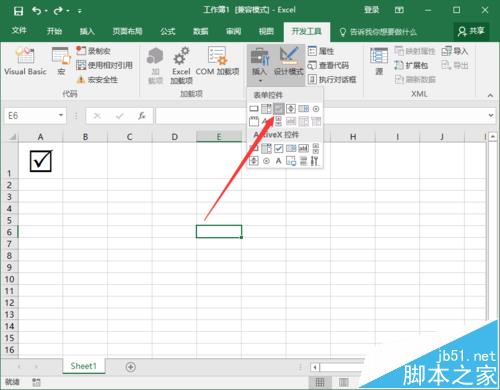Open 宏安全性 macro security settings

pos(97,80)
